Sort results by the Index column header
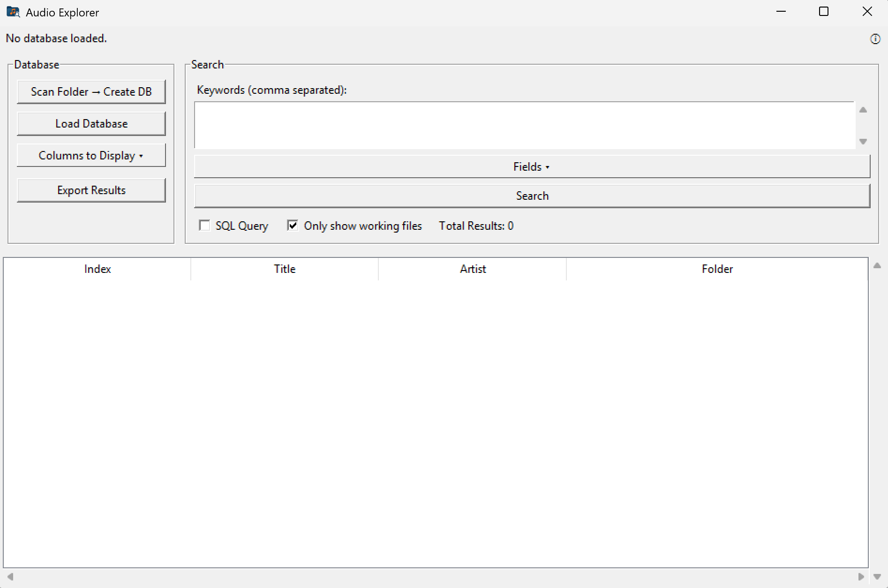 (x=98, y=269)
